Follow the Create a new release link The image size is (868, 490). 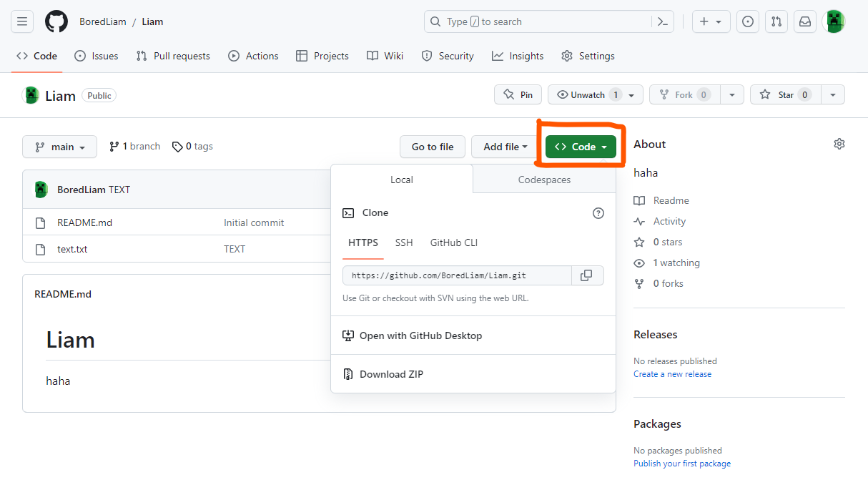point(672,374)
